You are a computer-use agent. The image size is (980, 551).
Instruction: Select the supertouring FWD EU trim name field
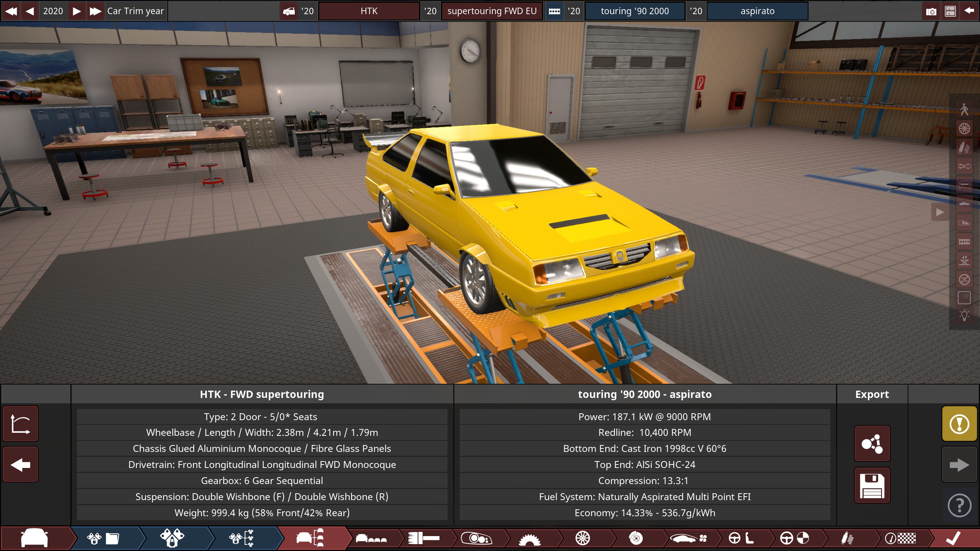[492, 11]
